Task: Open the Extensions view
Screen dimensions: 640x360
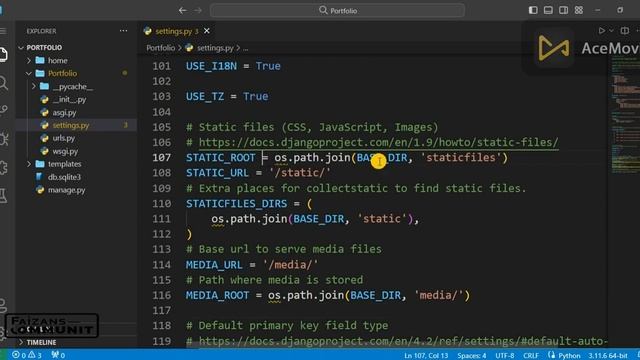Action: point(3,167)
